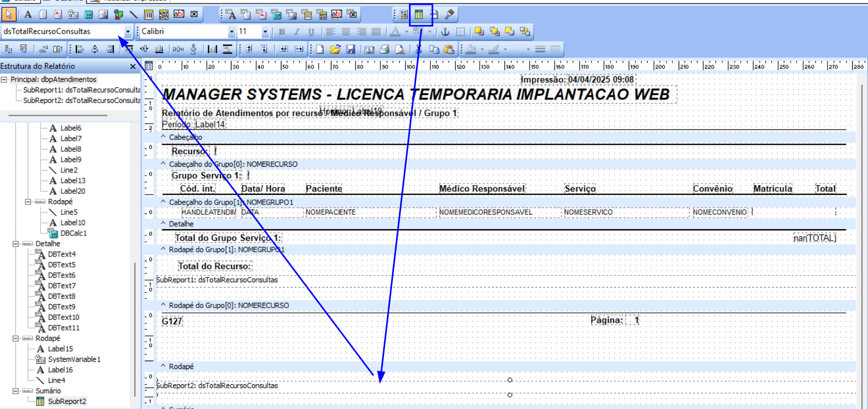Collapse the Rodapé do Grupo[0]: NOMERECURSO band
Viewport: 868px width, 409px height.
click(163, 305)
